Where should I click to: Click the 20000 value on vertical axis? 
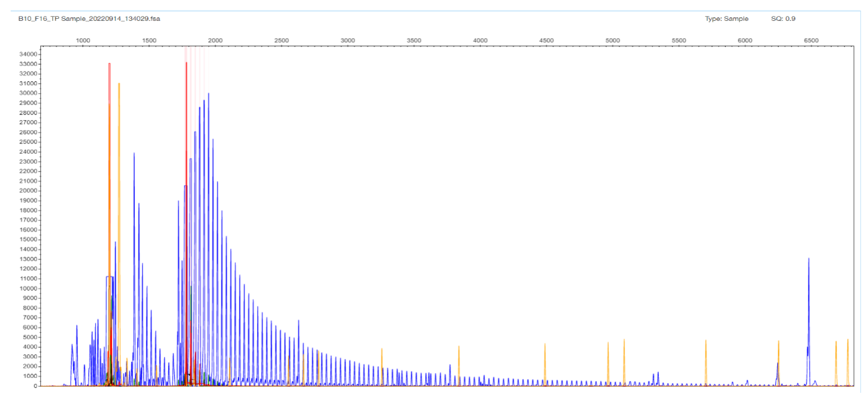pos(28,191)
